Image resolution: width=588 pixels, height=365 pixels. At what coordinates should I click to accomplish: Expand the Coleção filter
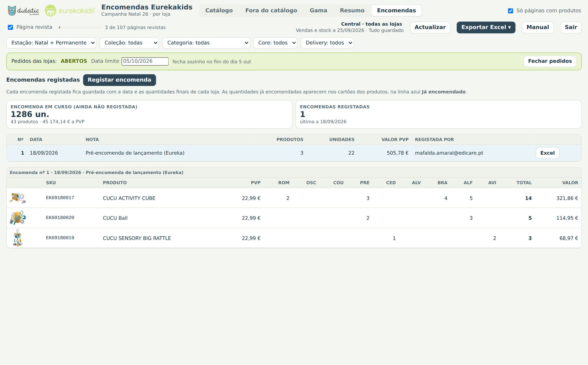click(x=129, y=43)
